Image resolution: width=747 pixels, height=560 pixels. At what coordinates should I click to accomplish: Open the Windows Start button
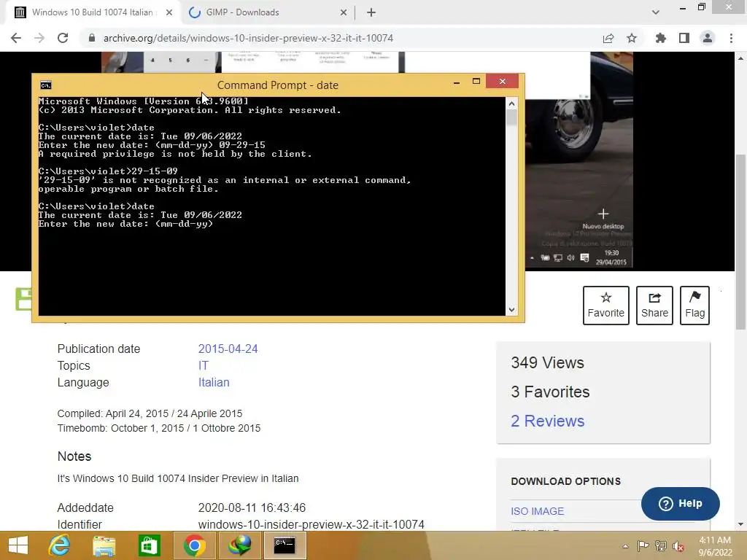tap(18, 545)
